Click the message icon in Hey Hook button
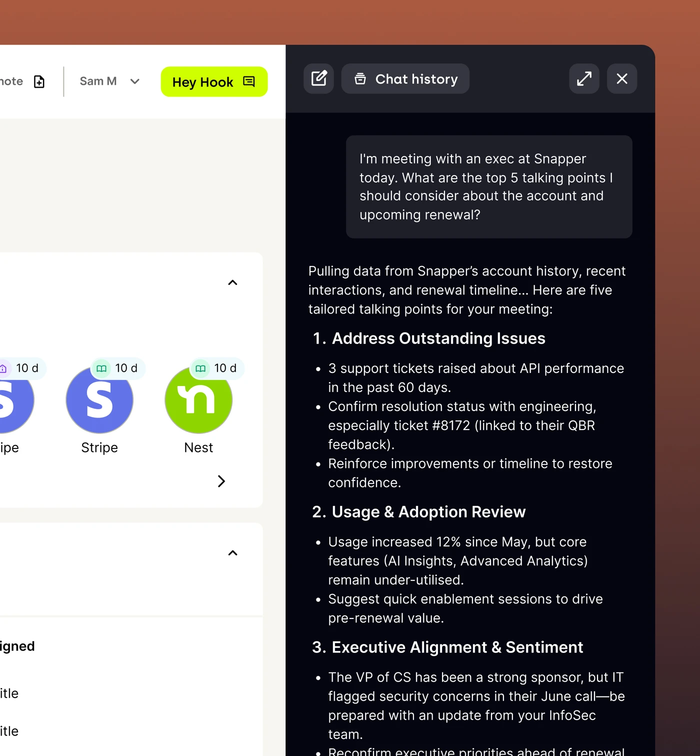Image resolution: width=700 pixels, height=756 pixels. click(249, 81)
